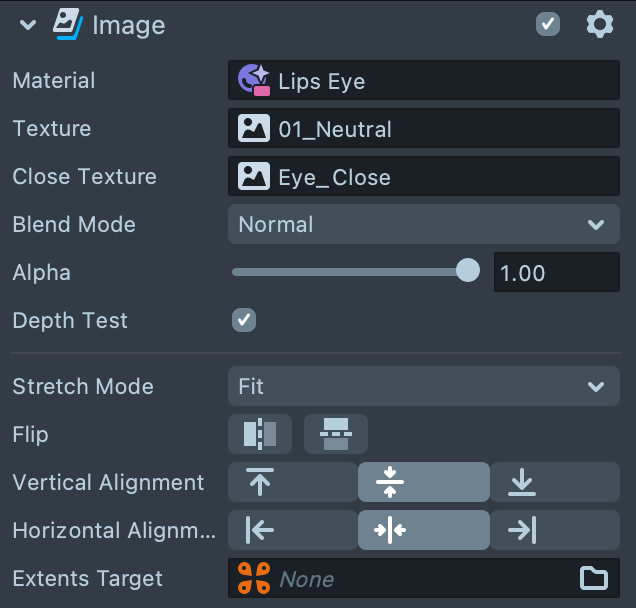
Task: Collapse the Image component section
Action: 28,25
